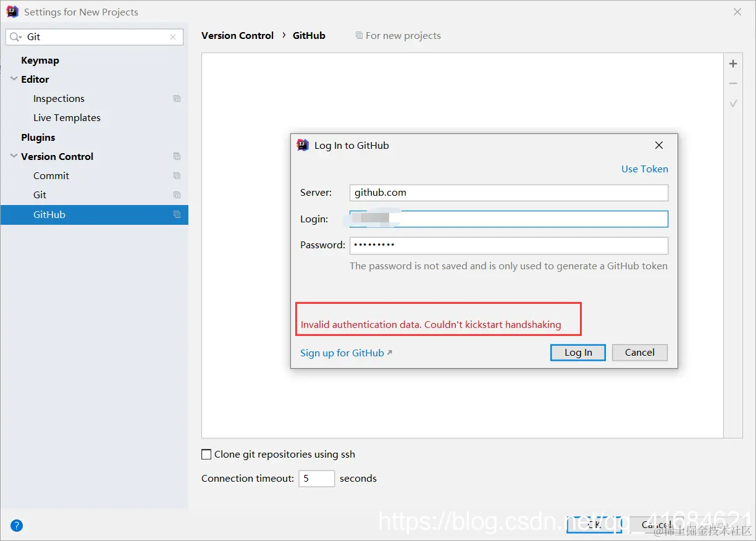Click the search magnifier icon

point(15,37)
